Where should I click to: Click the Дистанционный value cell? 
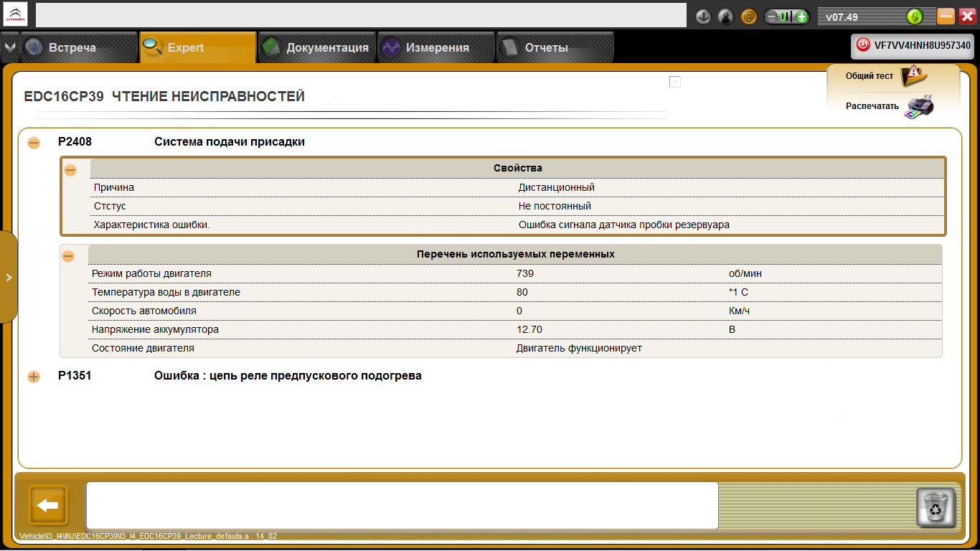pyautogui.click(x=557, y=187)
